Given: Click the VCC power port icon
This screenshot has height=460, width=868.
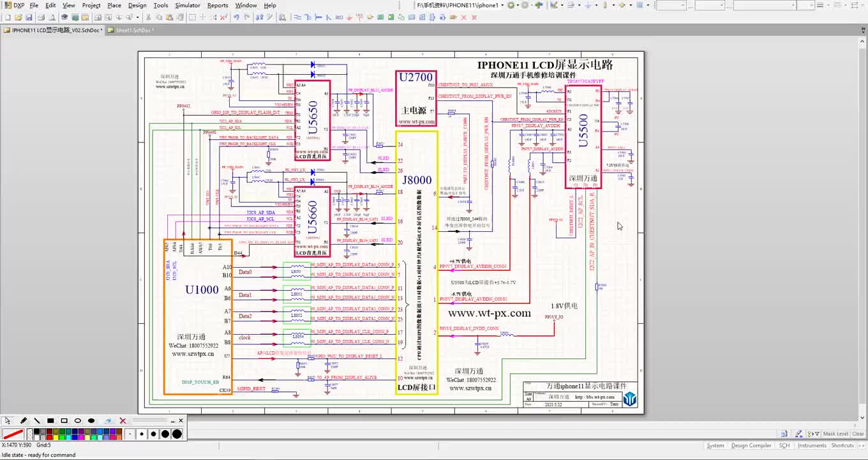Looking at the screenshot, I should pyautogui.click(x=359, y=17).
